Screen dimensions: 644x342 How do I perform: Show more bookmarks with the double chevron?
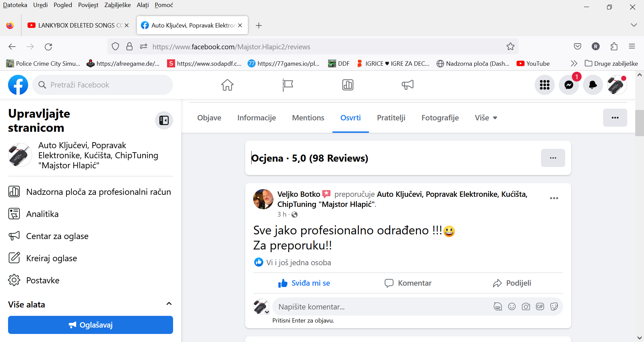tap(574, 63)
